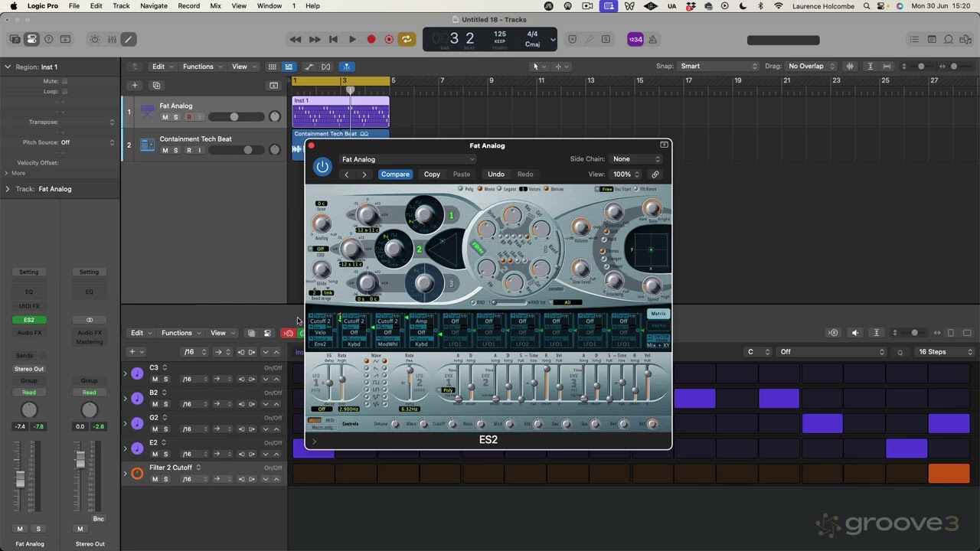The width and height of the screenshot is (980, 551).
Task: Tick the Region Mute checkbox
Action: (x=65, y=81)
